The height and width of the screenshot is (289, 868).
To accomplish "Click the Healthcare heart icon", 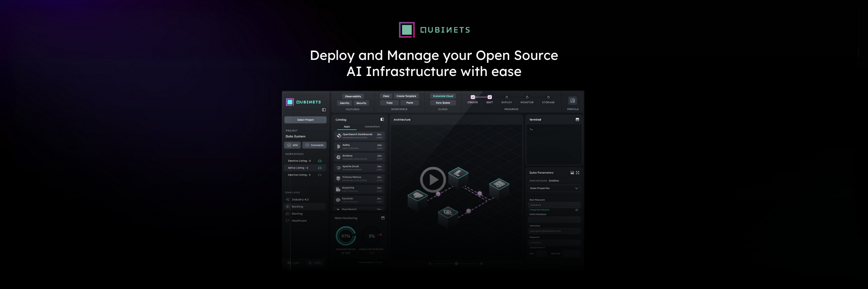I will 288,220.
